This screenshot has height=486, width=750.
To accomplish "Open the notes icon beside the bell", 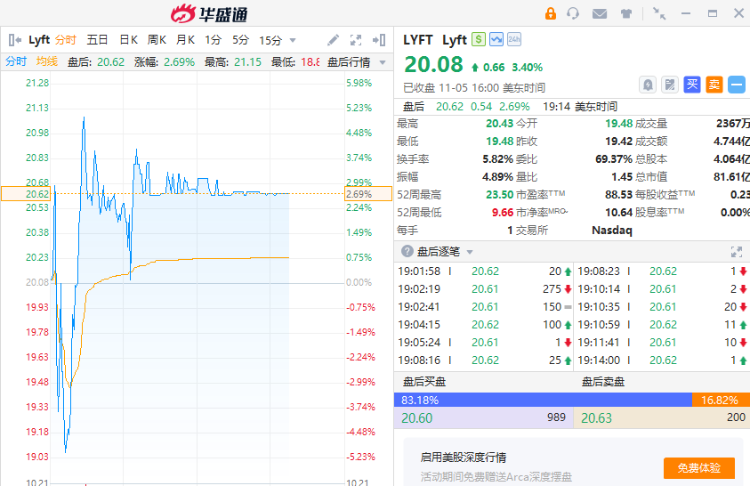I will click(x=669, y=85).
